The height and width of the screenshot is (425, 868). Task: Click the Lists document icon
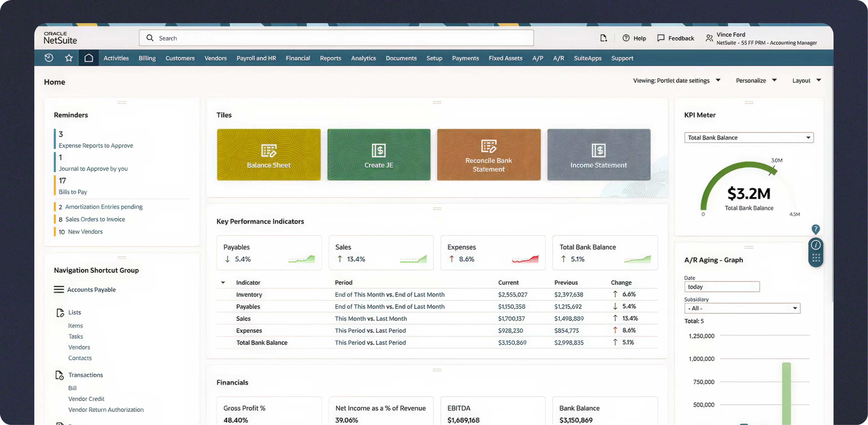pyautogui.click(x=60, y=312)
